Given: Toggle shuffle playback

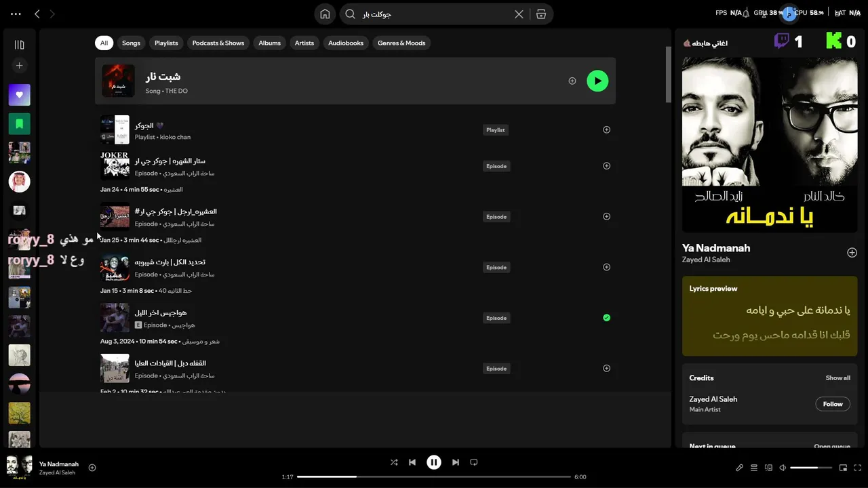Looking at the screenshot, I should click(x=394, y=462).
